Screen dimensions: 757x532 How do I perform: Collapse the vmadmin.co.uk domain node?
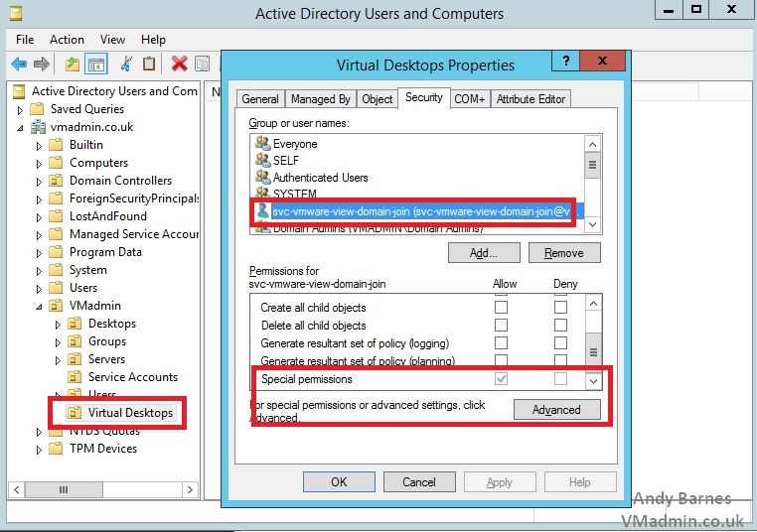click(x=20, y=128)
